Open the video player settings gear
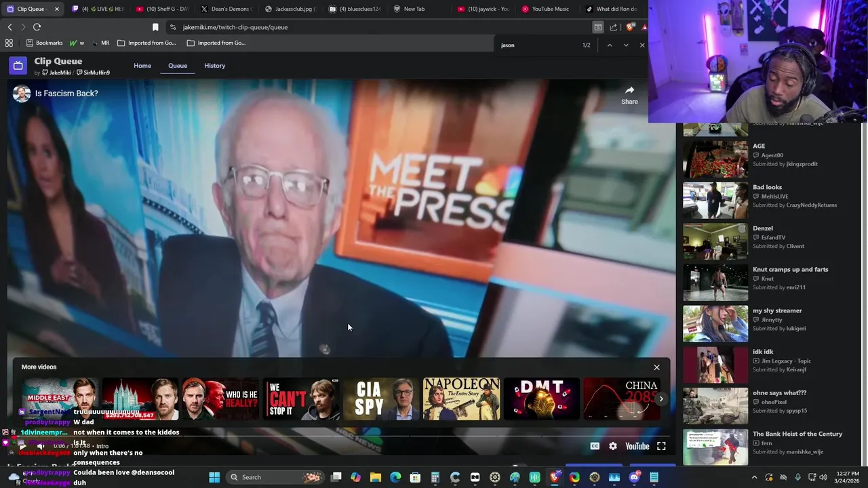 [x=613, y=446]
